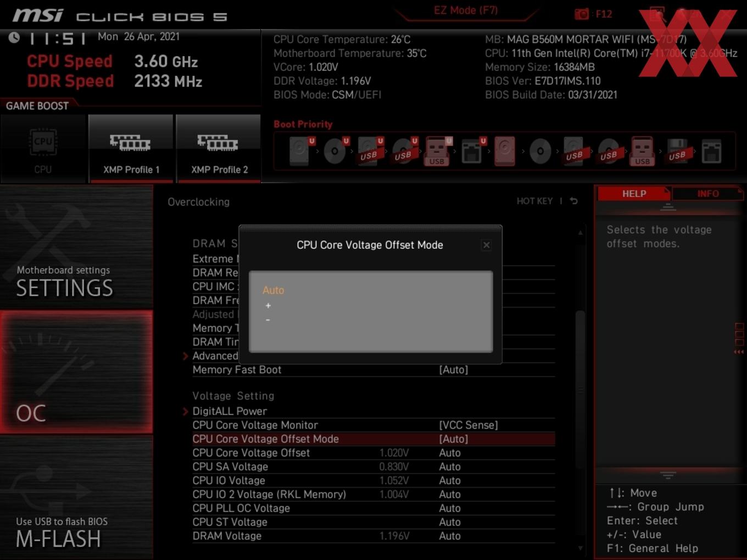Switch to the INFO tab
Image resolution: width=747 pixels, height=560 pixels.
[707, 194]
